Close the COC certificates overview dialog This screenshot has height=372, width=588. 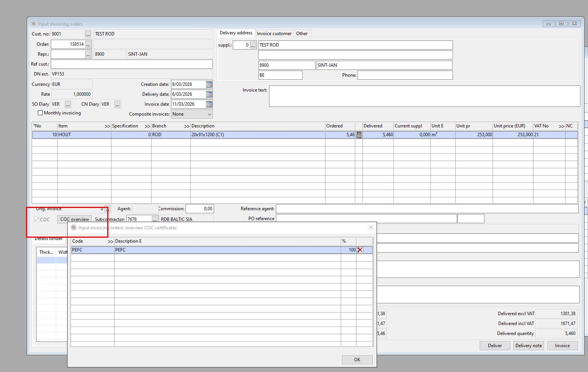[x=371, y=227]
